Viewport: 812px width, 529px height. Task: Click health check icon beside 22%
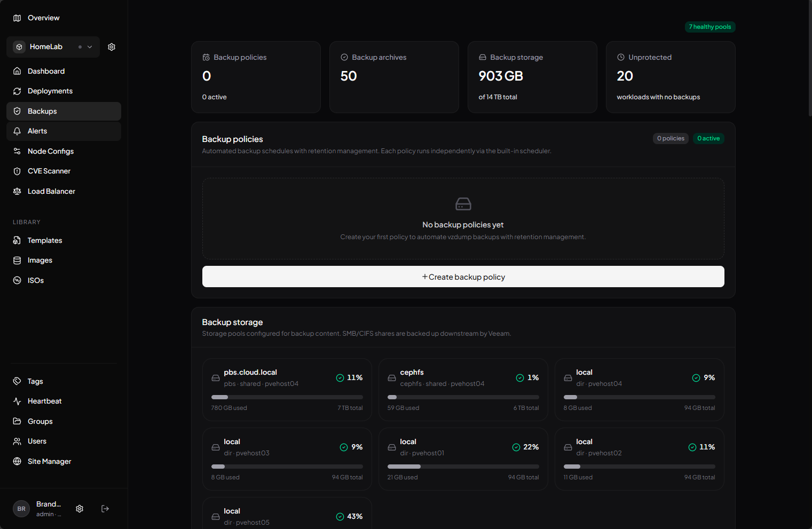516,447
